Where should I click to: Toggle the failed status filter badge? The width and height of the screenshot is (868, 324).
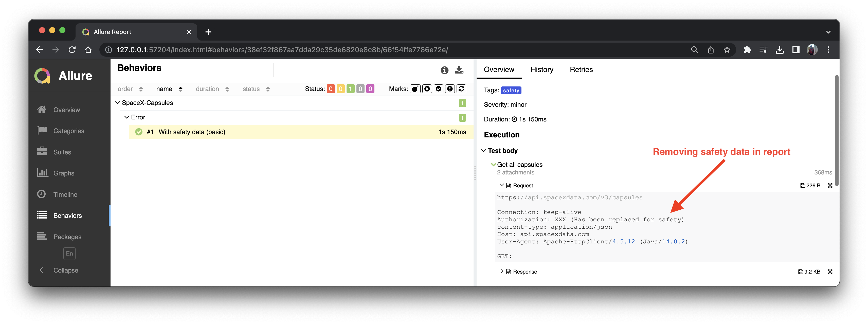(x=331, y=89)
